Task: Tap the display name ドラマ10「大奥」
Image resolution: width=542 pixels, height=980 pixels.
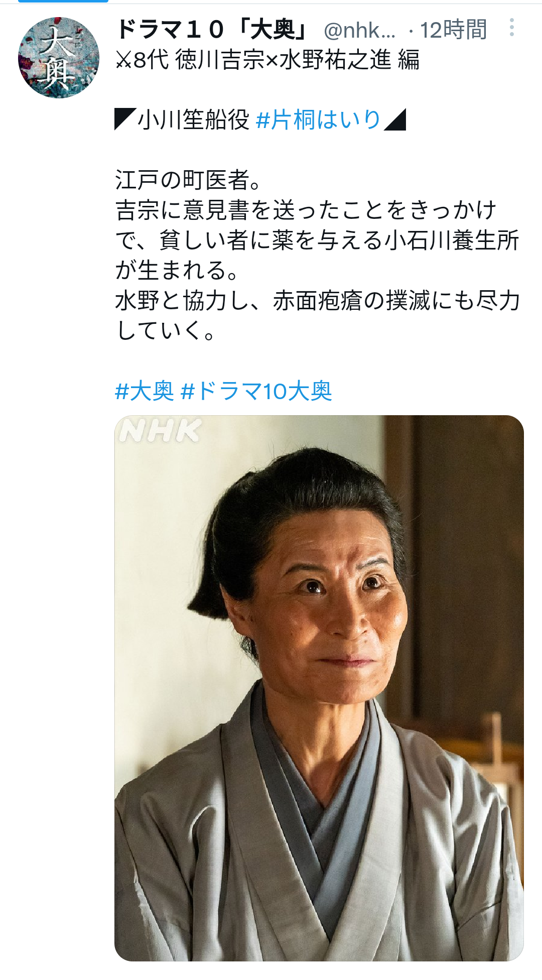Action: pos(213,30)
